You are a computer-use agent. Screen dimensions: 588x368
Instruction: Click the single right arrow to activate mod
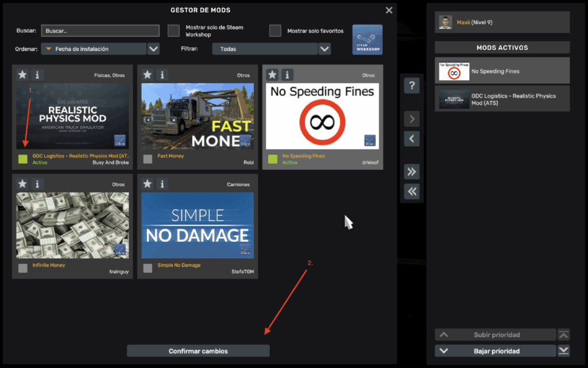(412, 118)
